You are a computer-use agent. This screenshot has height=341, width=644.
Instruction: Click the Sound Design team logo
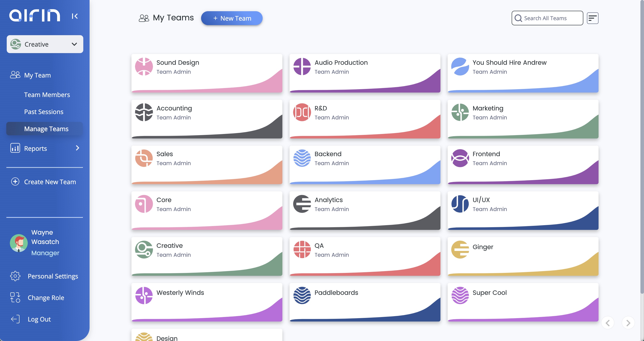(x=144, y=66)
